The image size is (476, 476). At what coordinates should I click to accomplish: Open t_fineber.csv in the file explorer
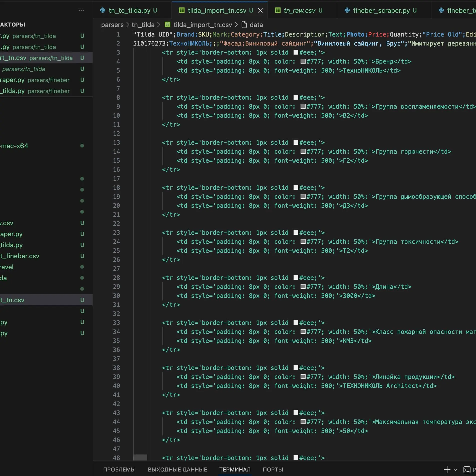pos(20,256)
